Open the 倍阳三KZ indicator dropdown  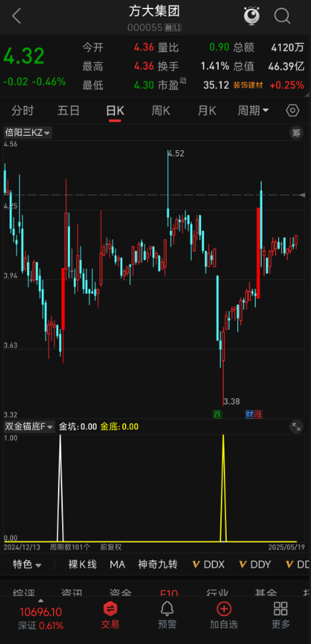point(28,133)
